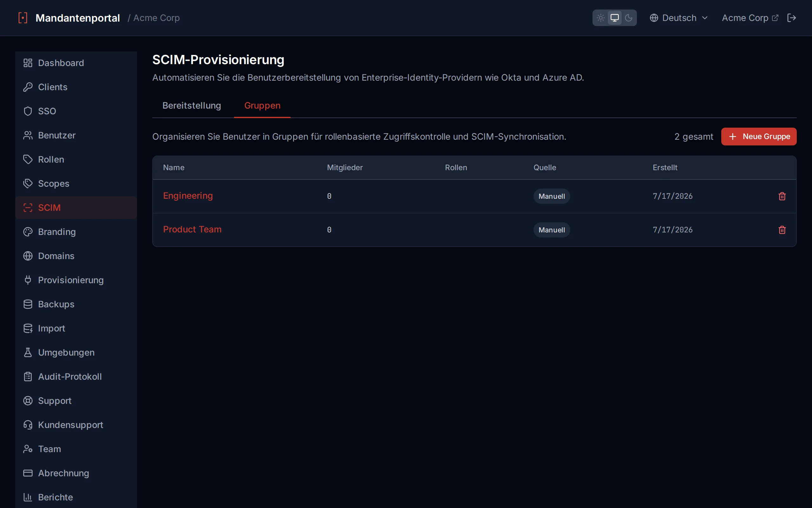Open the Engineering group

point(188,196)
